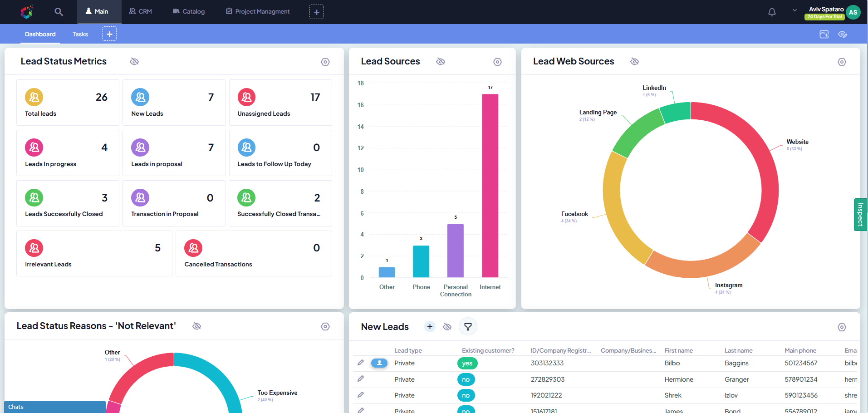Viewport: 868px width, 413px height.
Task: Switch to the CRM module tab
Action: point(140,11)
